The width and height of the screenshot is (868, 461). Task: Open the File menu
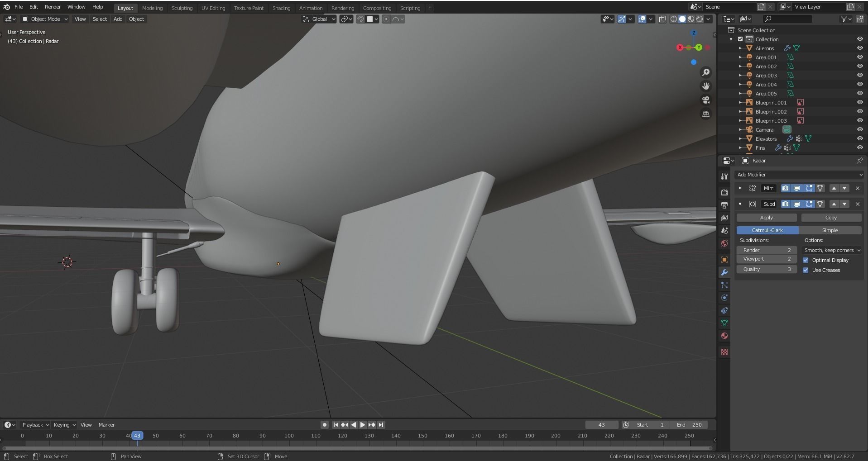(x=19, y=7)
